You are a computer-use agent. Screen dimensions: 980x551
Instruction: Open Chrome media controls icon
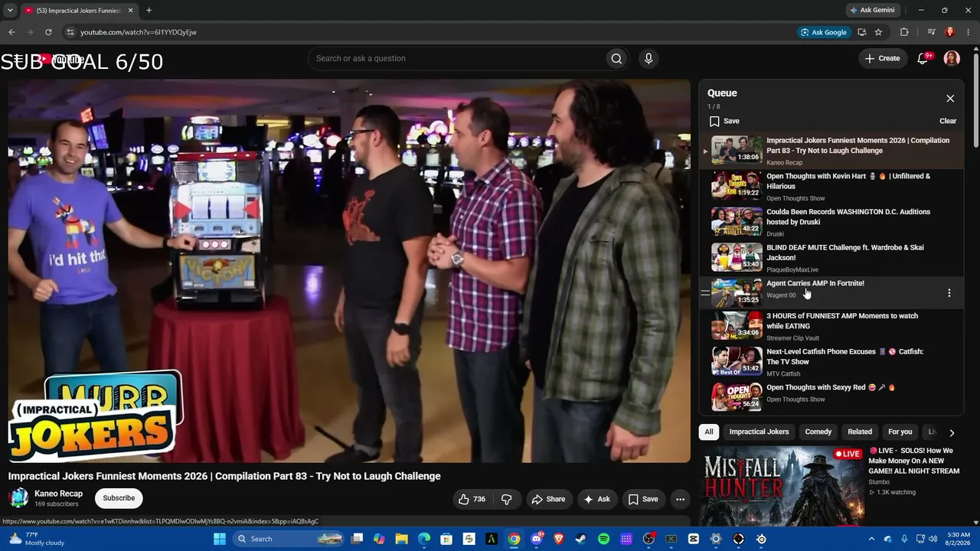click(x=931, y=32)
